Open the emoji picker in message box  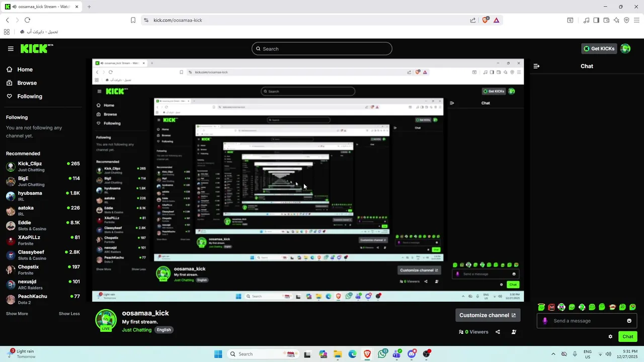(x=629, y=321)
